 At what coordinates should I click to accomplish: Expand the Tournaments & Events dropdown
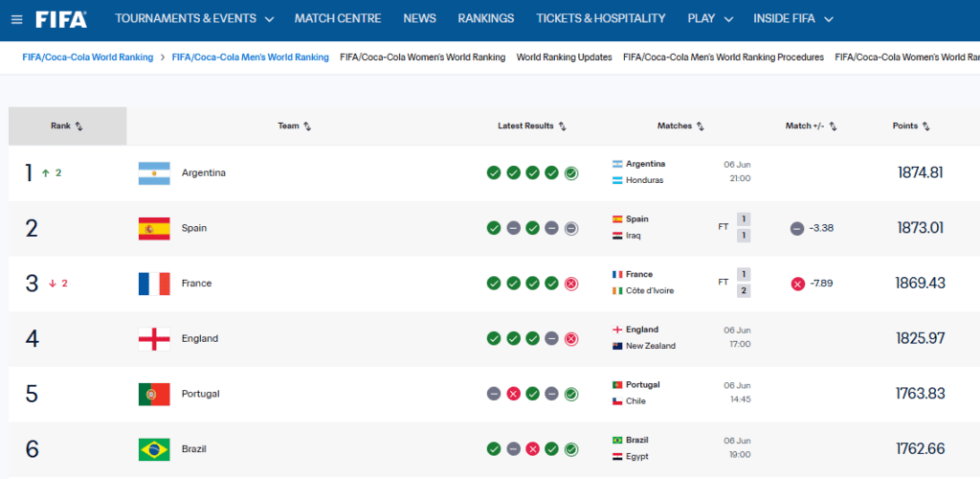tap(194, 19)
